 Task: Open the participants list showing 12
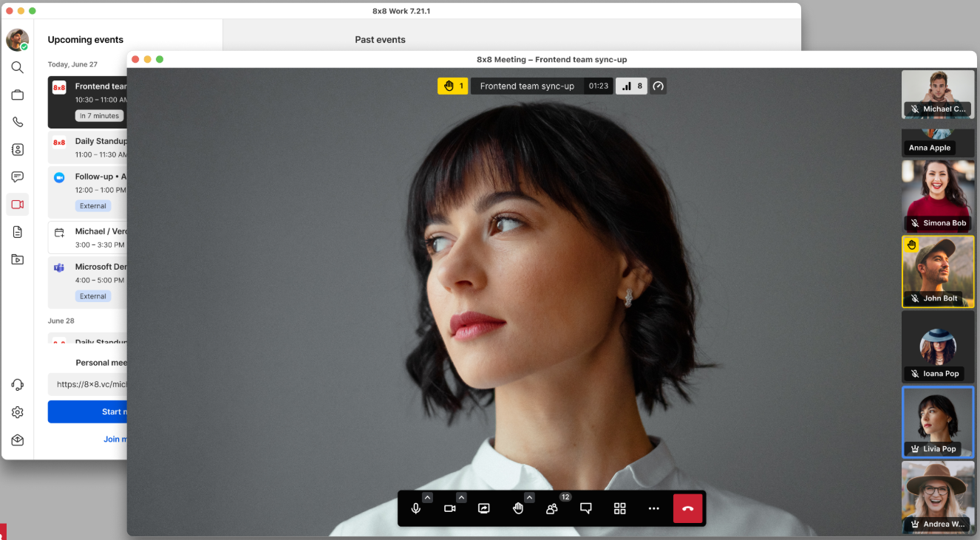click(x=552, y=508)
